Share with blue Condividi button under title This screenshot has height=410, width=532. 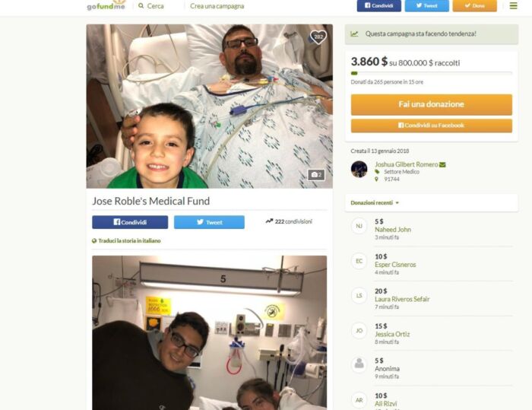(130, 222)
